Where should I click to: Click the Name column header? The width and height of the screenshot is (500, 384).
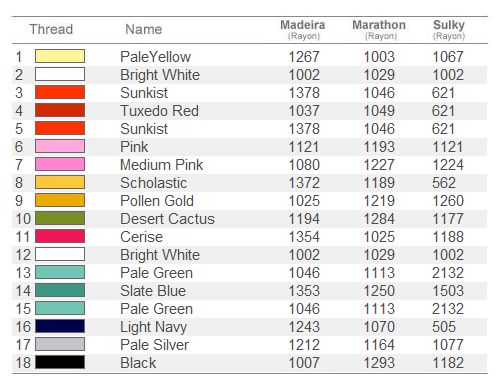144,29
